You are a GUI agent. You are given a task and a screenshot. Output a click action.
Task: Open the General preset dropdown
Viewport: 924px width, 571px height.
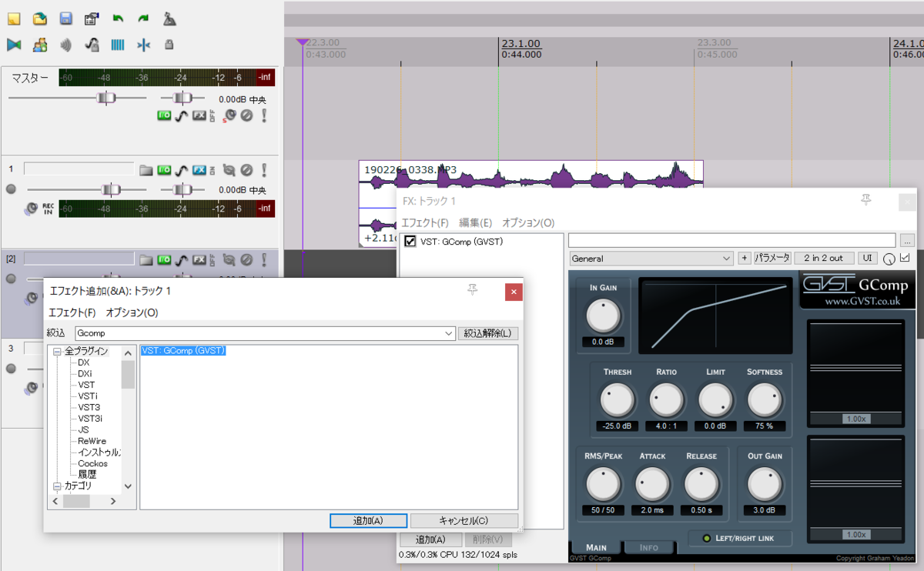point(652,259)
